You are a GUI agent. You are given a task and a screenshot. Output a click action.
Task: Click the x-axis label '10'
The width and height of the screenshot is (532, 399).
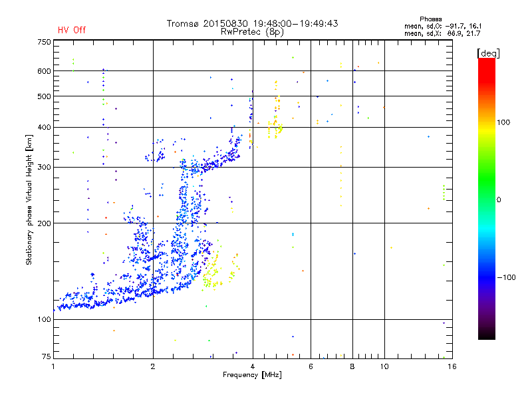click(384, 366)
